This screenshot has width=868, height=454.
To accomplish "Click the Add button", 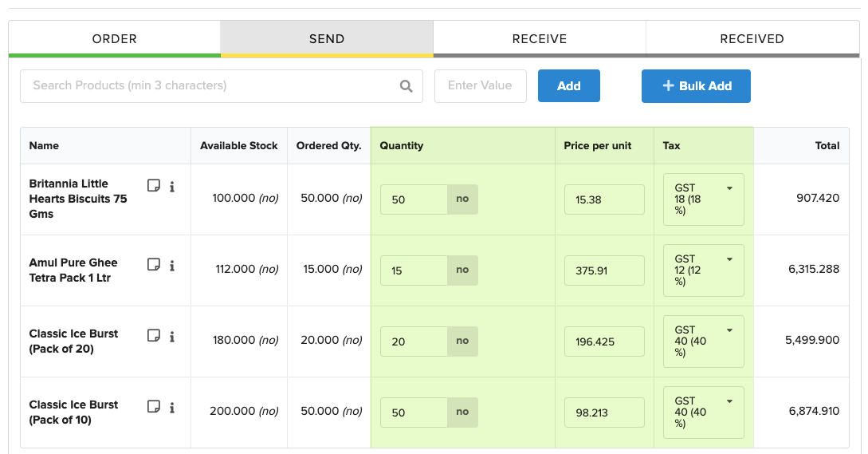I will [x=569, y=86].
